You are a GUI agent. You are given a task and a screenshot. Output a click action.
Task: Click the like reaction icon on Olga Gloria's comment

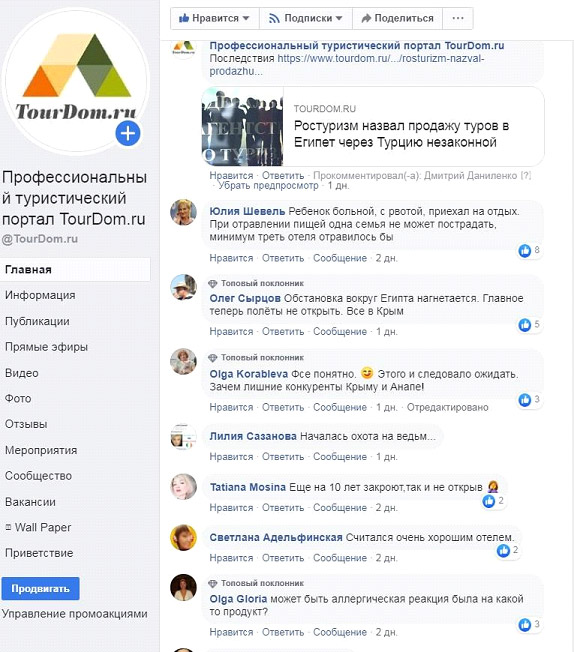click(x=525, y=625)
